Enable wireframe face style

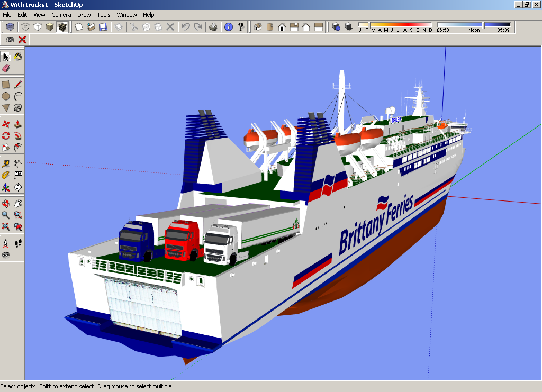point(25,27)
